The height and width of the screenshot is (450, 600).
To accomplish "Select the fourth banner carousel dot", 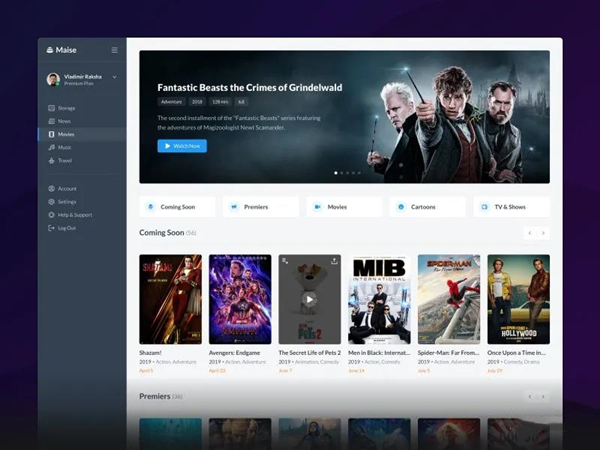I will (353, 173).
